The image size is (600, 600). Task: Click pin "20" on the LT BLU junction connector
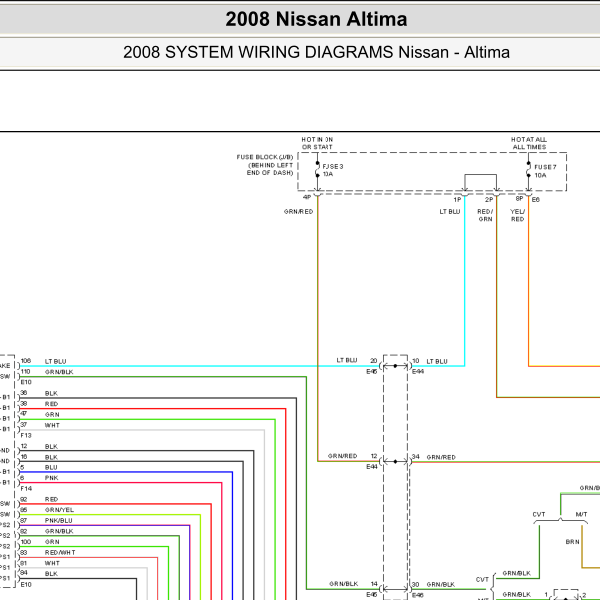(373, 360)
